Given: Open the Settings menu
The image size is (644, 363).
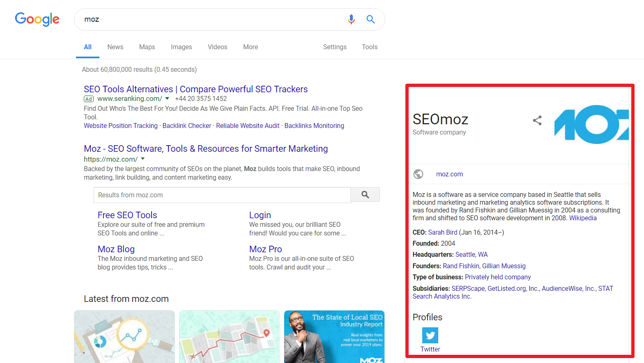Looking at the screenshot, I should (x=335, y=47).
